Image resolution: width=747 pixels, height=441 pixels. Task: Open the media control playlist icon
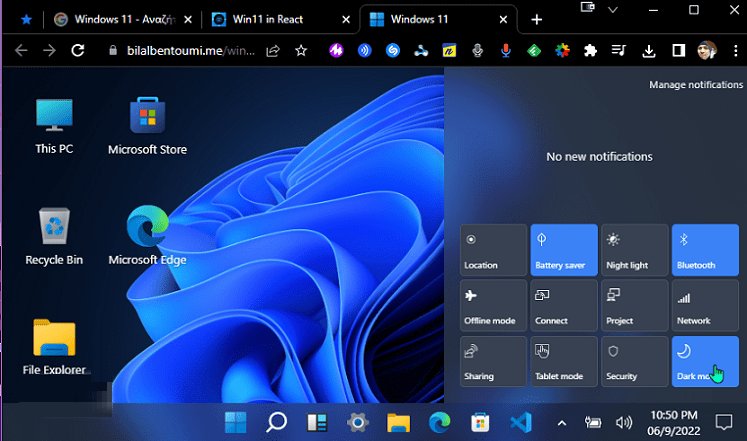click(x=618, y=50)
